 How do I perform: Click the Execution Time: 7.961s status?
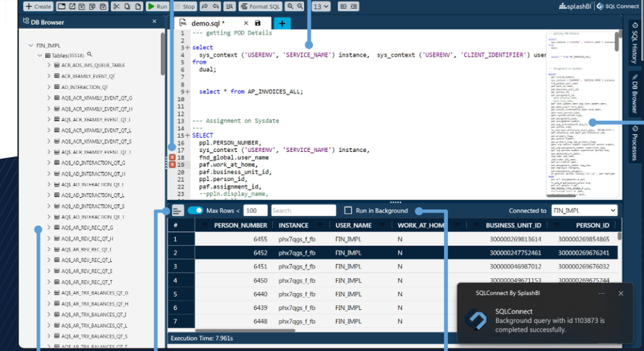pyautogui.click(x=202, y=338)
